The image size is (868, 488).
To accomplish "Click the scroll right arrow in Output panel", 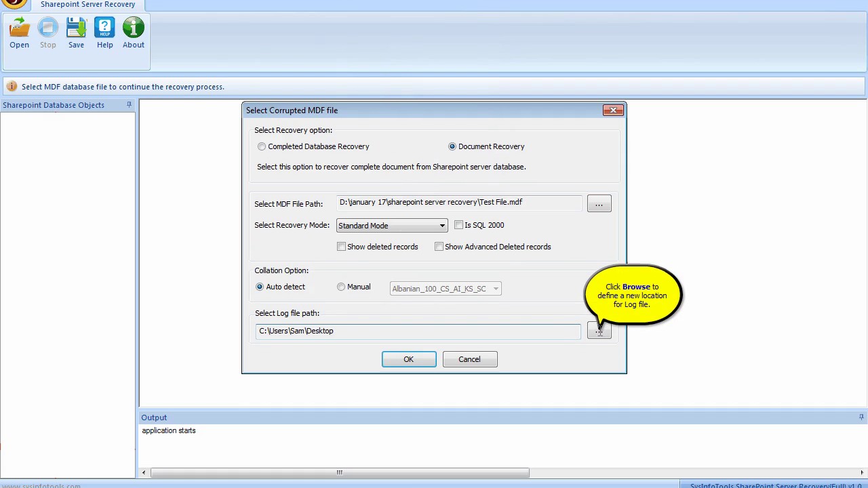I will click(x=862, y=472).
